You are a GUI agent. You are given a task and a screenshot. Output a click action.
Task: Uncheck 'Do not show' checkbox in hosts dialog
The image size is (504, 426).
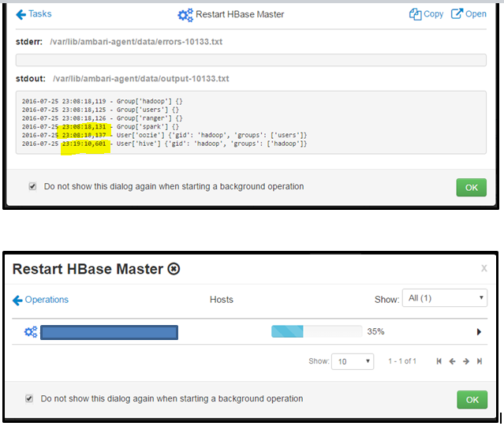[x=29, y=398]
